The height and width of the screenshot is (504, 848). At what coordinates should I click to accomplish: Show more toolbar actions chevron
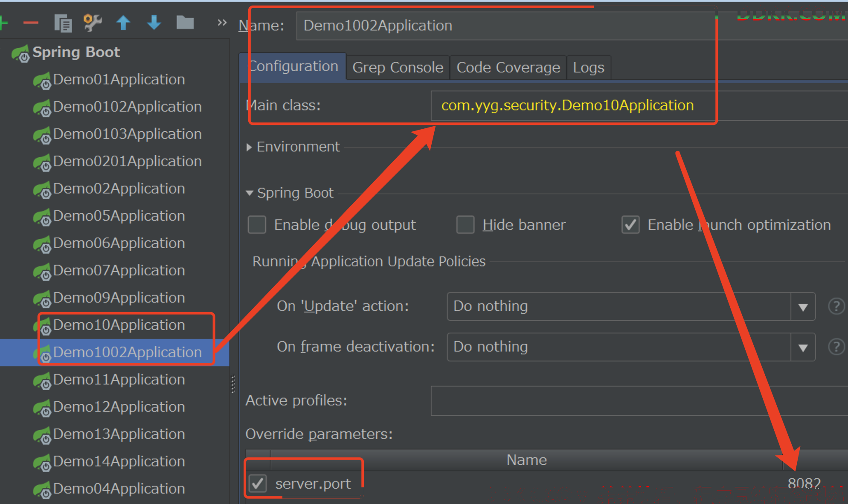[x=222, y=22]
